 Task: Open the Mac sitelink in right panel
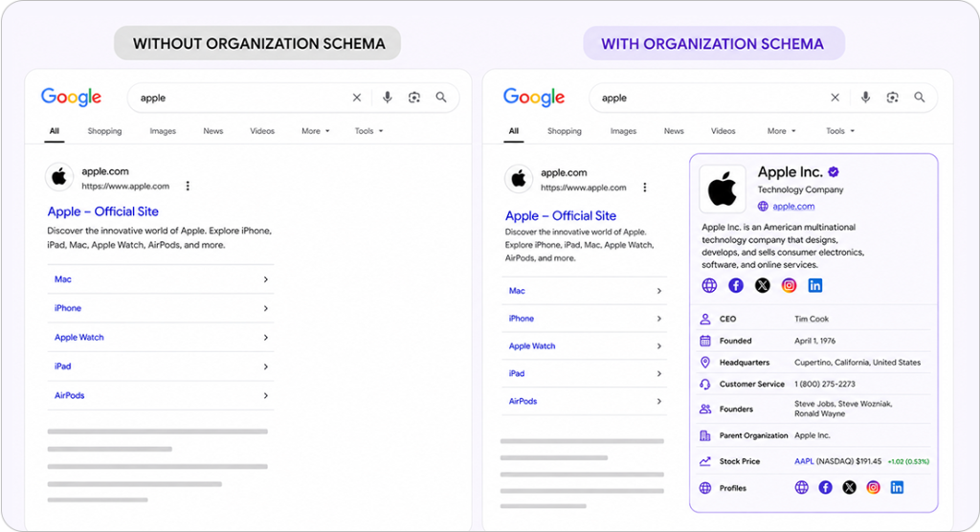point(517,291)
